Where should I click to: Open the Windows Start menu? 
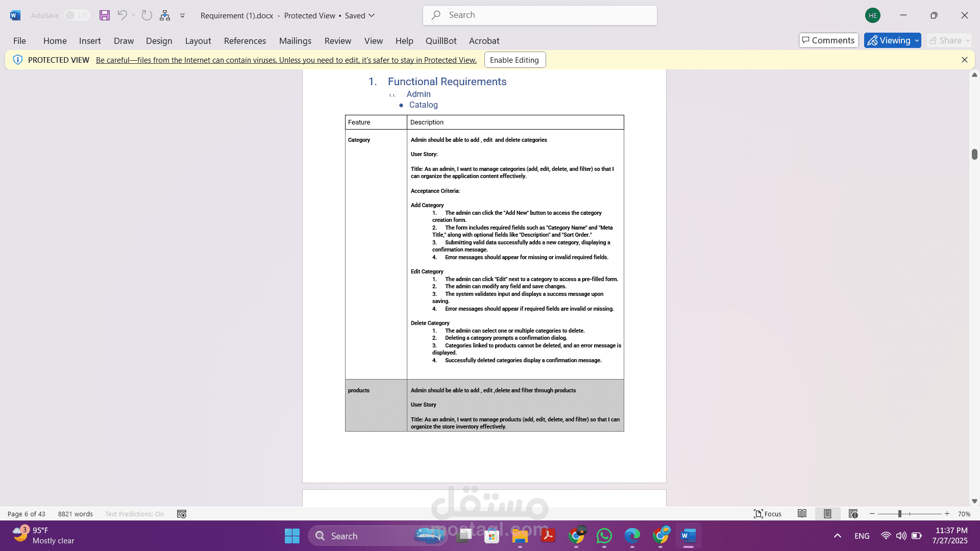[x=292, y=536]
